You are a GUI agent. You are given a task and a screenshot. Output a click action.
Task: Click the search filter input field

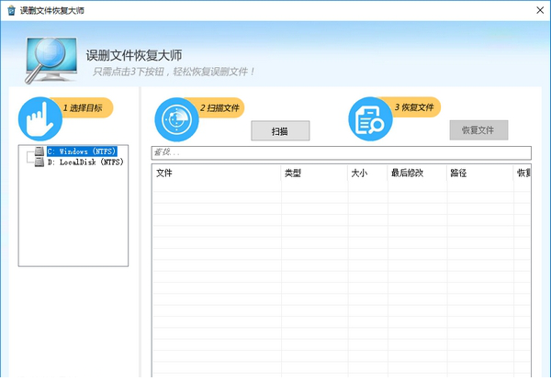point(342,152)
